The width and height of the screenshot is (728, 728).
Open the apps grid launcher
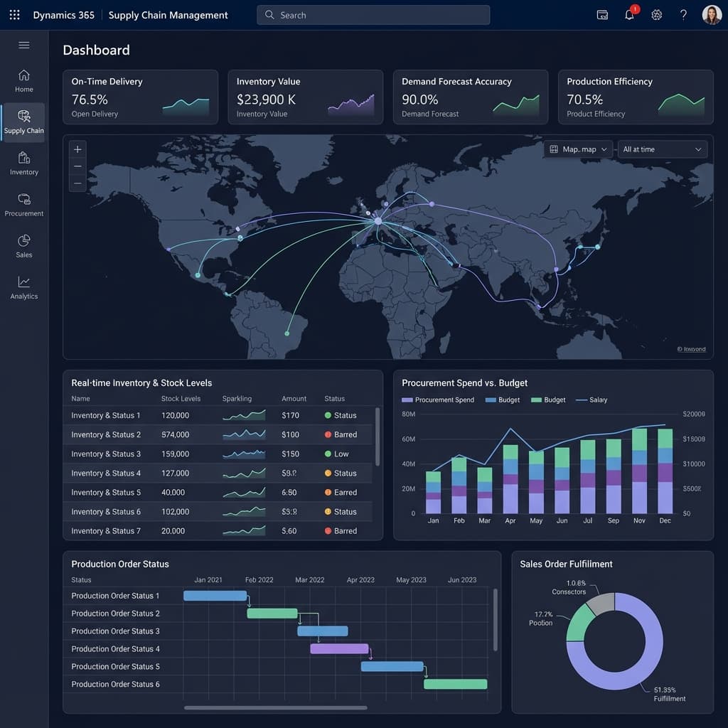tap(14, 14)
